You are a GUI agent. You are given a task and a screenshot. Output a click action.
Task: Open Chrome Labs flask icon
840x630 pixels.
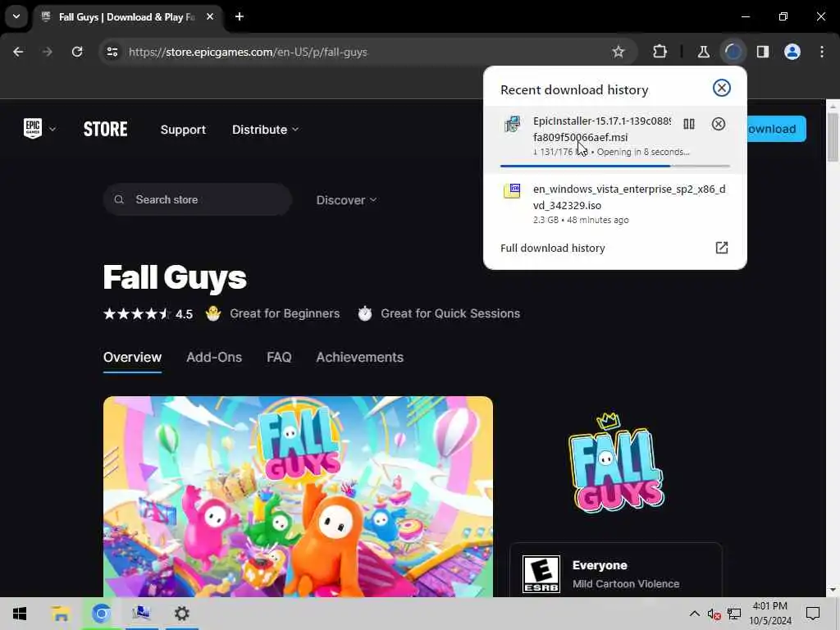[x=703, y=52]
